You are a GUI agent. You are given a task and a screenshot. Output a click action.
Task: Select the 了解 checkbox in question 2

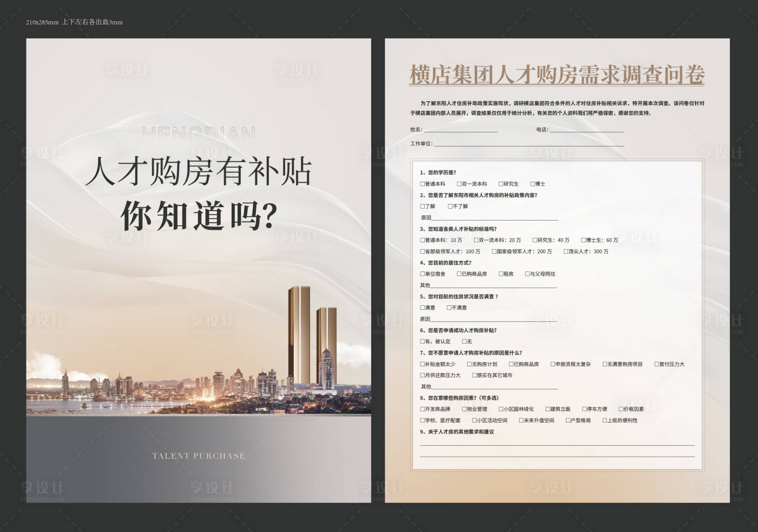pos(423,206)
